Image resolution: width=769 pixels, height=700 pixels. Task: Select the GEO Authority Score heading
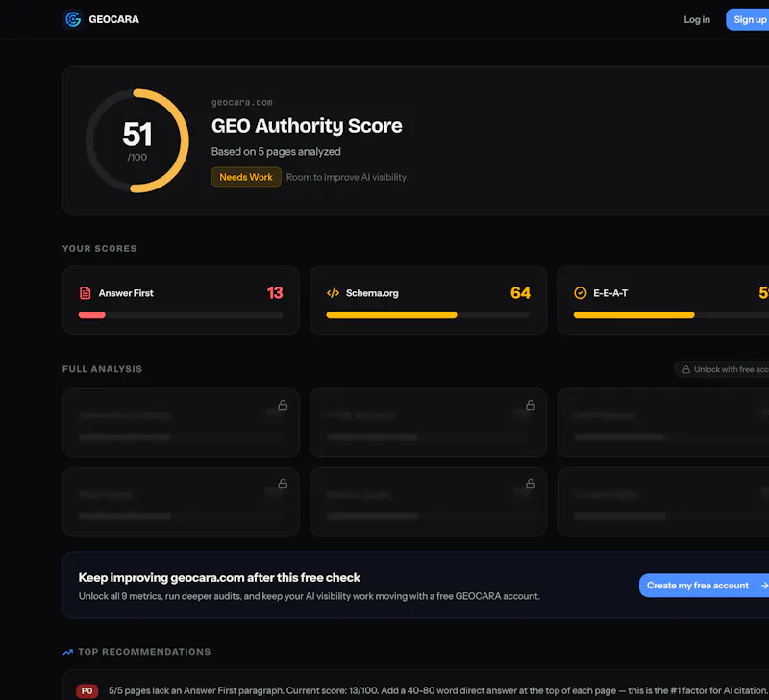point(307,126)
